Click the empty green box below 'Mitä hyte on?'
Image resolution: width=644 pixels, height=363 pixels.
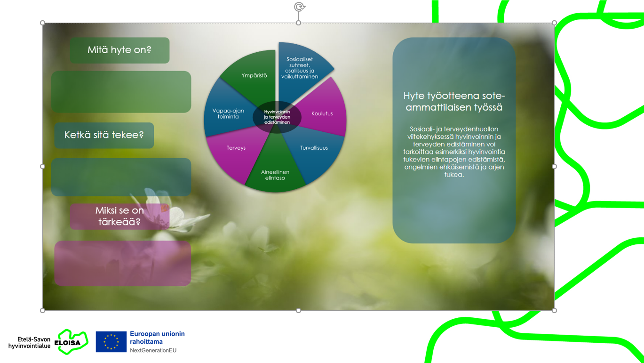tap(121, 92)
